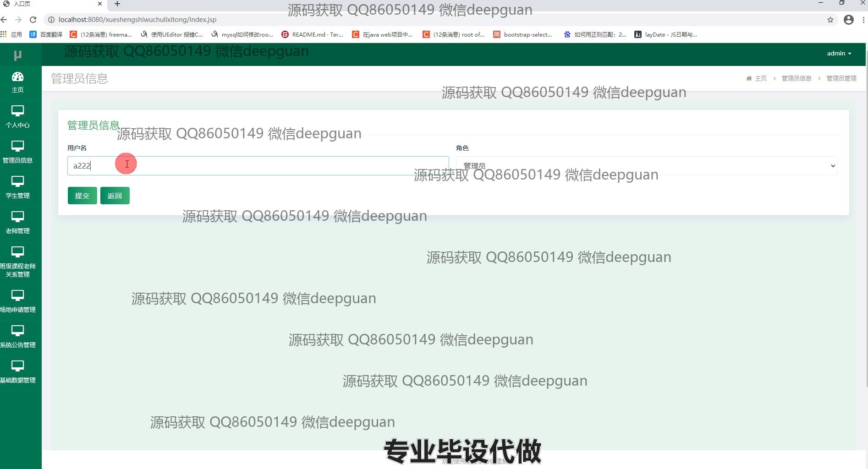Focus the 用户名 username input field
The image size is (868, 469).
[x=258, y=166]
